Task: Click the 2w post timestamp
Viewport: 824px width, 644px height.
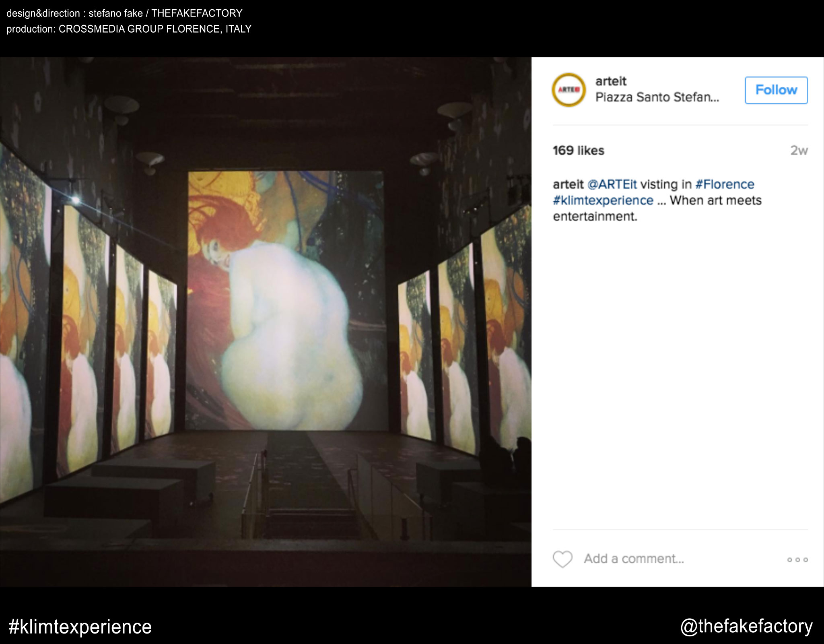Action: (799, 151)
